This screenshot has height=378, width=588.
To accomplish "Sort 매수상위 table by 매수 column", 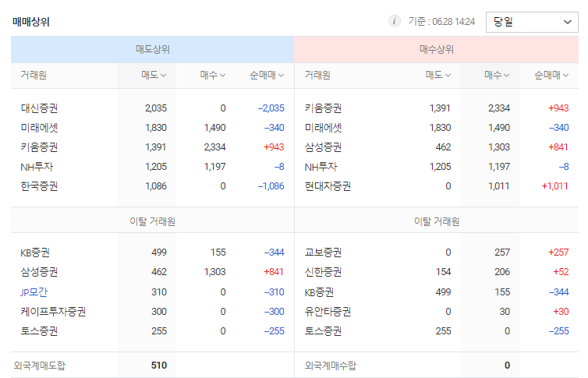I will pos(497,76).
